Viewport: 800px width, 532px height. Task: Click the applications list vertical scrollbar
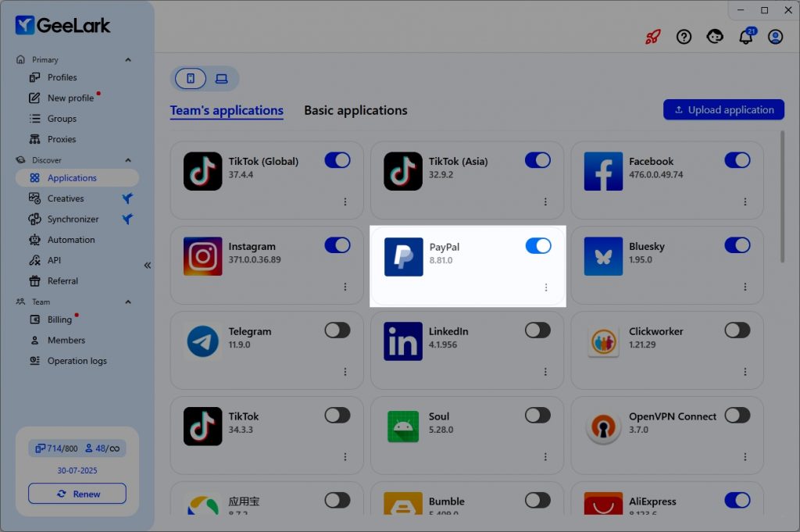click(782, 197)
